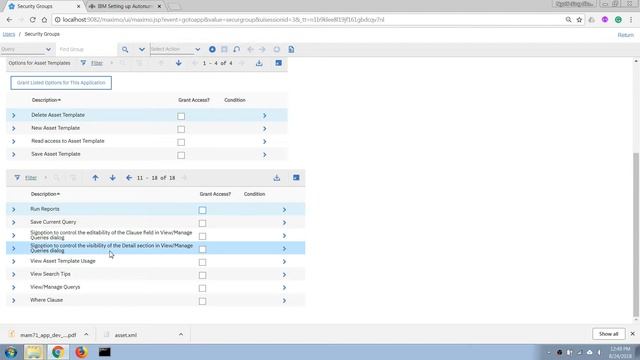Check Grant Access for Read access to Asset Template
This screenshot has height=360, width=640.
[181, 142]
